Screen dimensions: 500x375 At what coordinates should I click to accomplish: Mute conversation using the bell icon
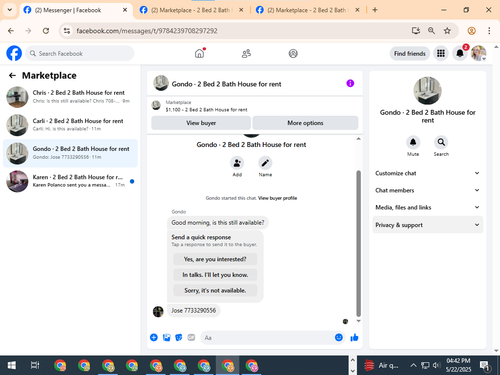coord(413,142)
